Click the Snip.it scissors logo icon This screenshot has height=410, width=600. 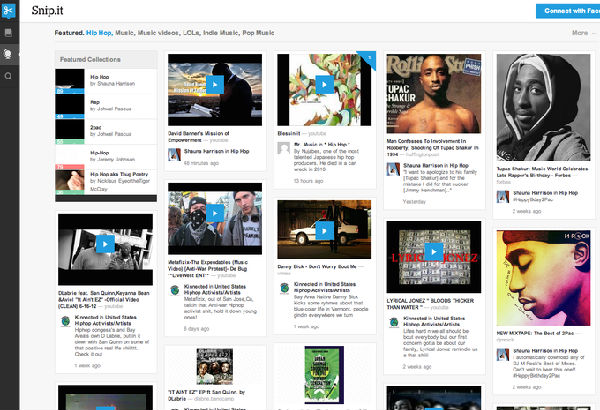coord(9,10)
